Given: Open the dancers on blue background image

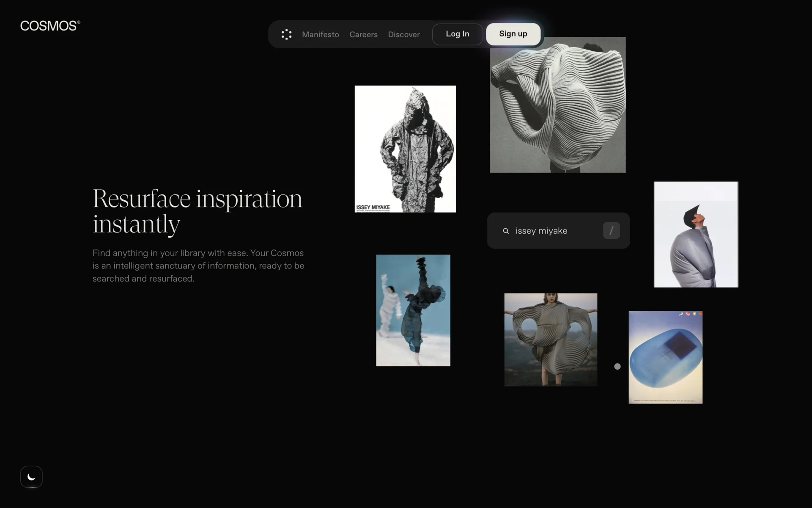Looking at the screenshot, I should 413,310.
